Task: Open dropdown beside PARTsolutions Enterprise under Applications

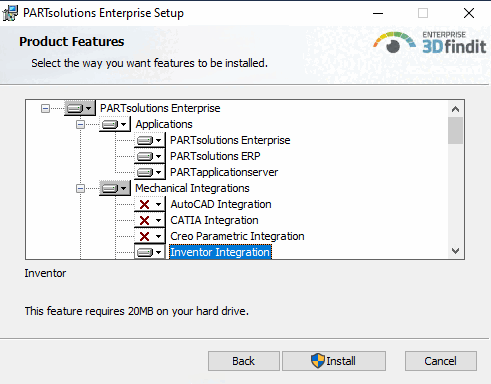Action: point(150,140)
